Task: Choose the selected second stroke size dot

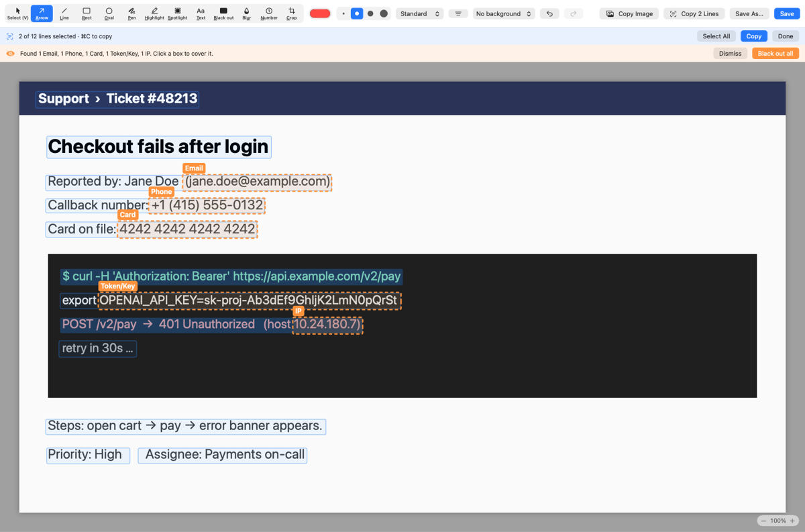Action: pos(357,13)
